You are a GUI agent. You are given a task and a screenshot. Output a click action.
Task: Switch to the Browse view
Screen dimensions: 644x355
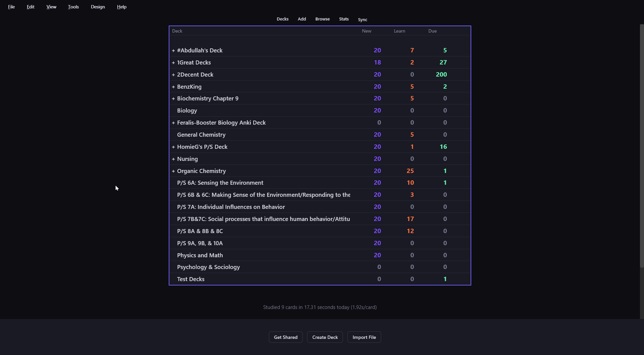pyautogui.click(x=322, y=19)
